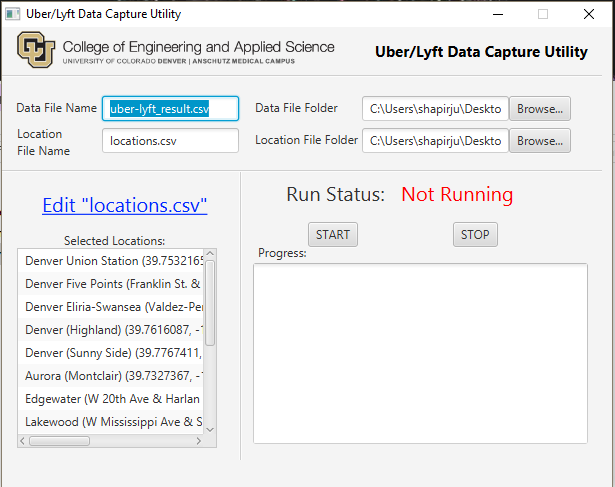The width and height of the screenshot is (615, 487).
Task: Click the College of Engineering and Applied Science heading
Action: click(198, 47)
